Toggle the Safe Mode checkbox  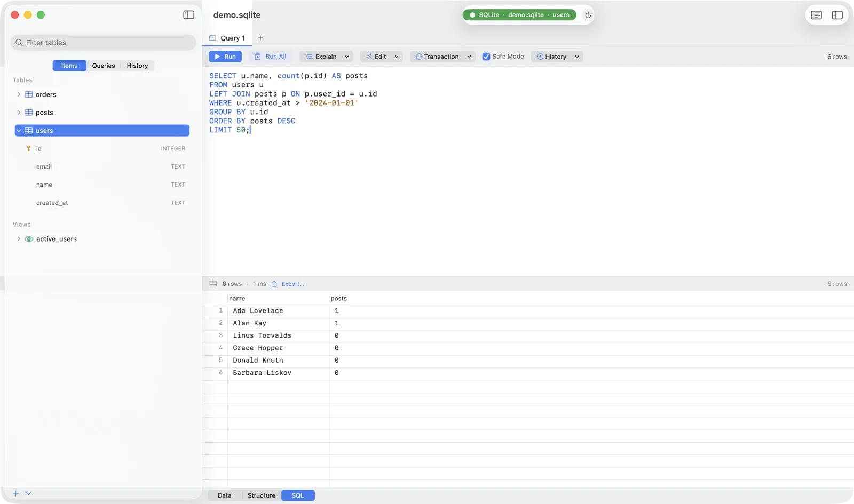(x=486, y=57)
